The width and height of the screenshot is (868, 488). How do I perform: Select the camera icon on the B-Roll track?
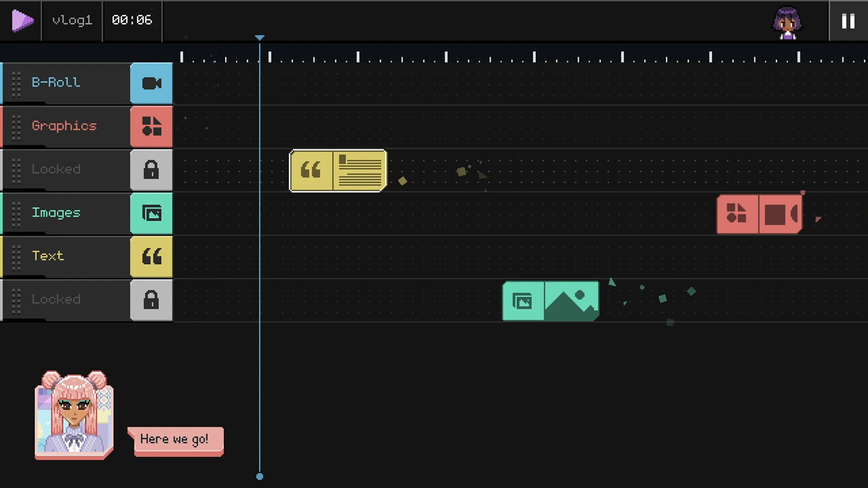[x=151, y=83]
